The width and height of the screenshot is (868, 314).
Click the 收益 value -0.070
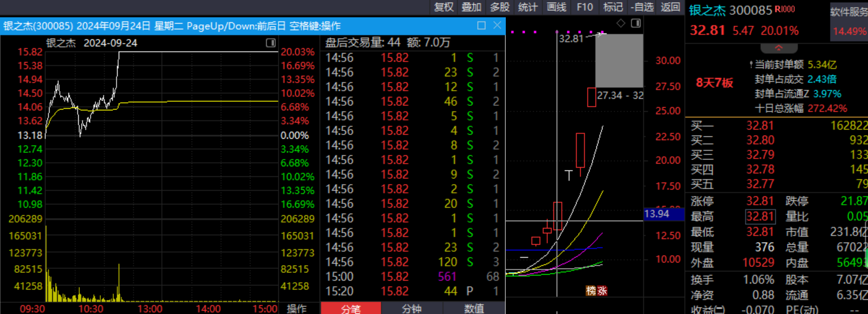[x=758, y=310]
